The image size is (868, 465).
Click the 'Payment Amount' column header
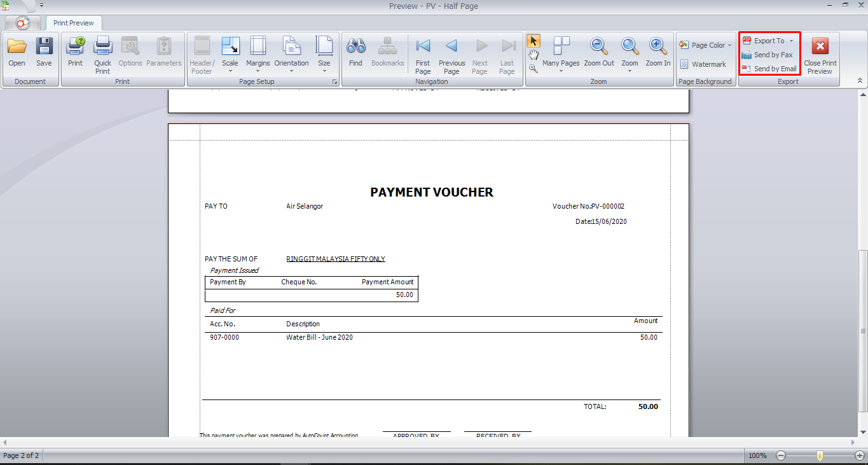[387, 282]
